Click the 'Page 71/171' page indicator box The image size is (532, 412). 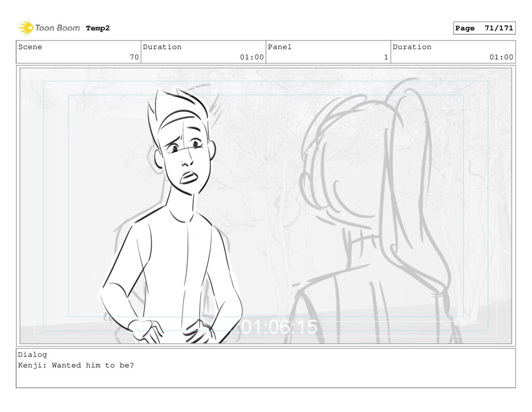484,28
